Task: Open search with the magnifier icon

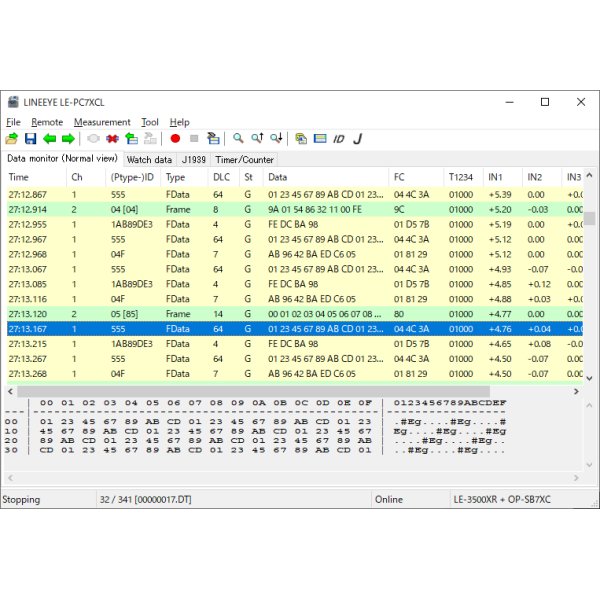Action: point(238,139)
